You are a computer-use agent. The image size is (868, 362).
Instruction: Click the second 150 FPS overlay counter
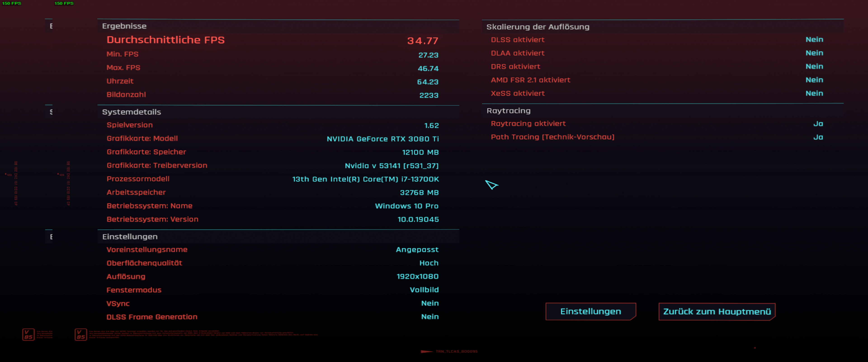tap(64, 3)
